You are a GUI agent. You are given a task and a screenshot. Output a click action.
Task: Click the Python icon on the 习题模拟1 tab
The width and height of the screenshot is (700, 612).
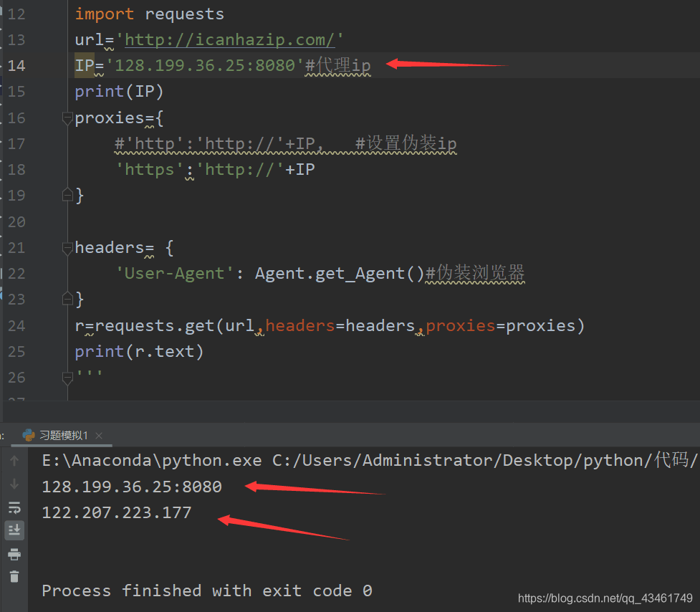tap(28, 435)
